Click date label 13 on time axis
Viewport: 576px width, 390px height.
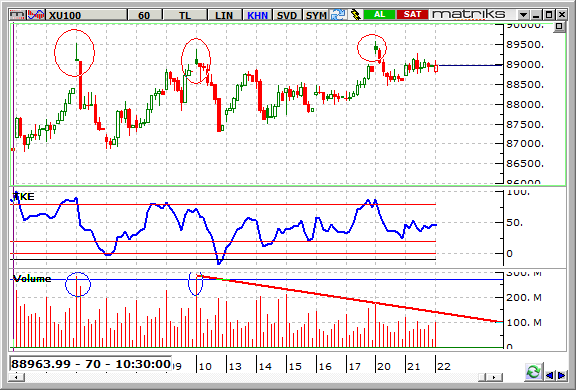pos(235,366)
